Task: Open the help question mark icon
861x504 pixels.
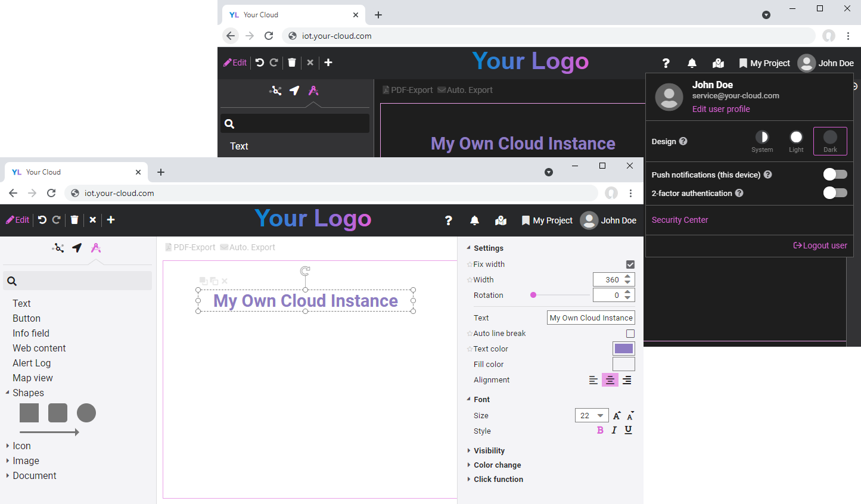Action: (449, 220)
